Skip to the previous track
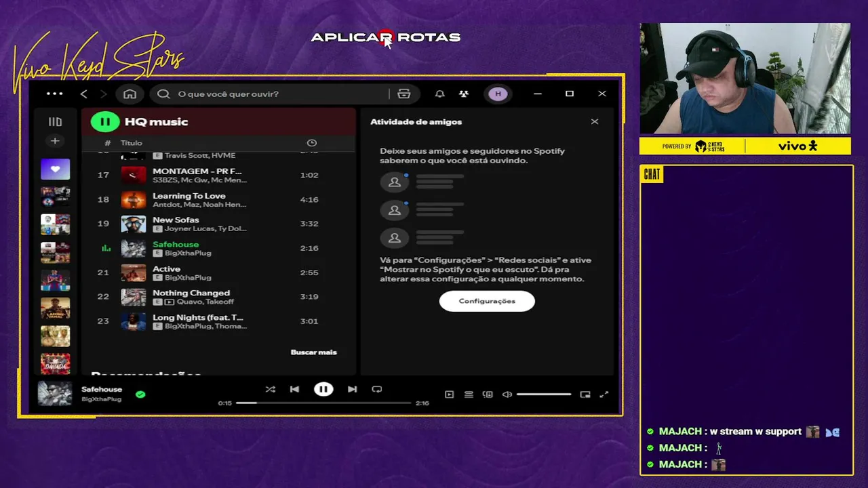The height and width of the screenshot is (488, 868). click(x=294, y=389)
